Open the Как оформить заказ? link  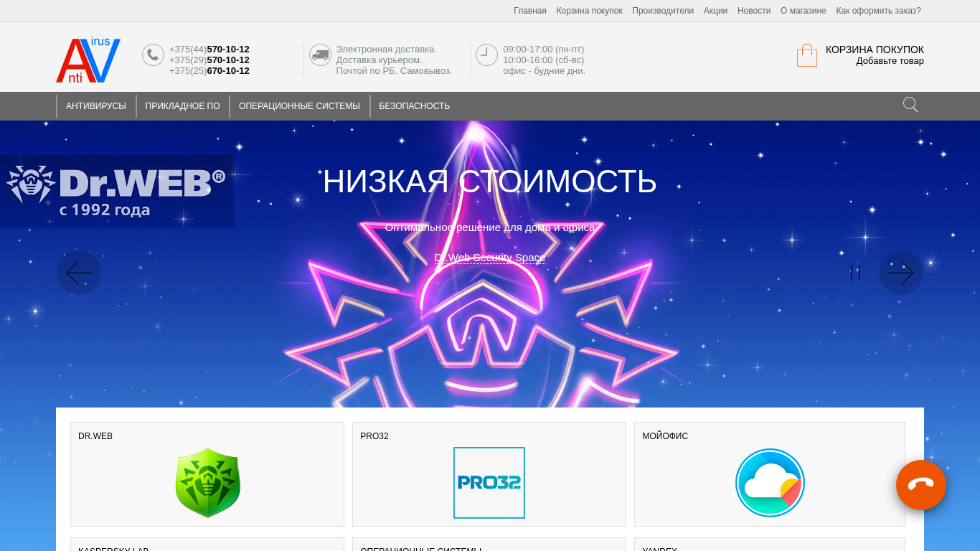point(878,11)
